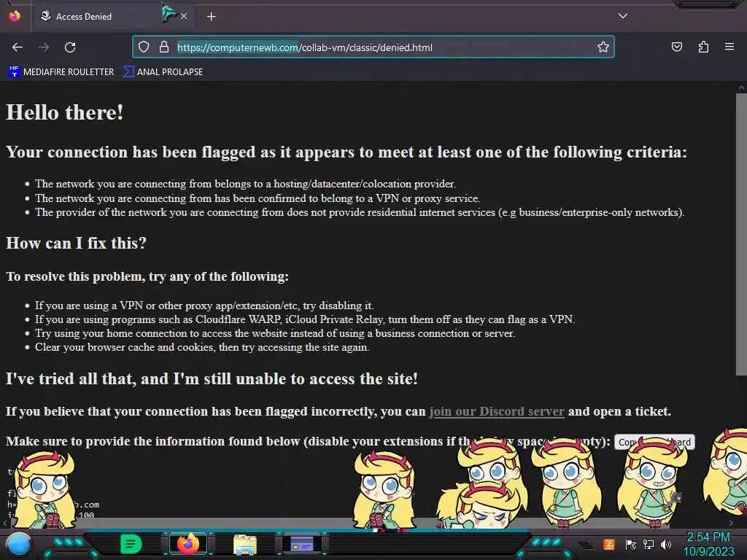Switch to Firefox in the taskbar
This screenshot has width=747, height=560.
[188, 544]
